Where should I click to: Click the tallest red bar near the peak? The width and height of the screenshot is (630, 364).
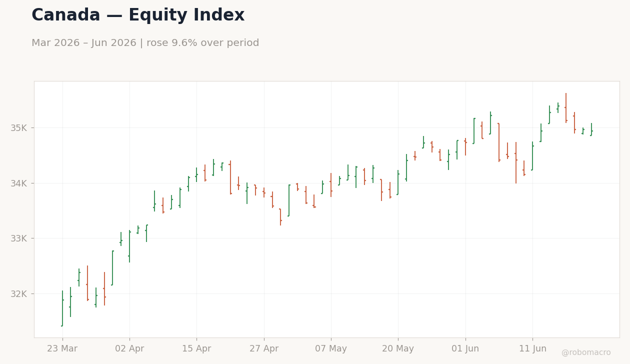coord(566,108)
